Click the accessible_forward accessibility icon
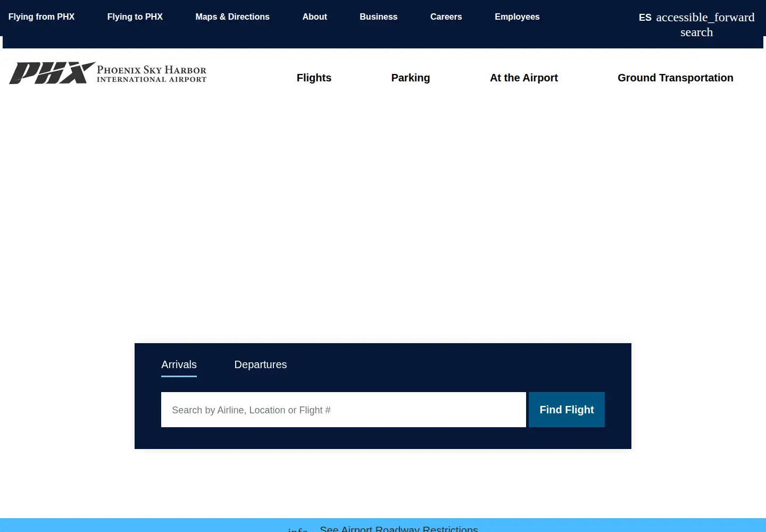The height and width of the screenshot is (532, 766). click(705, 17)
